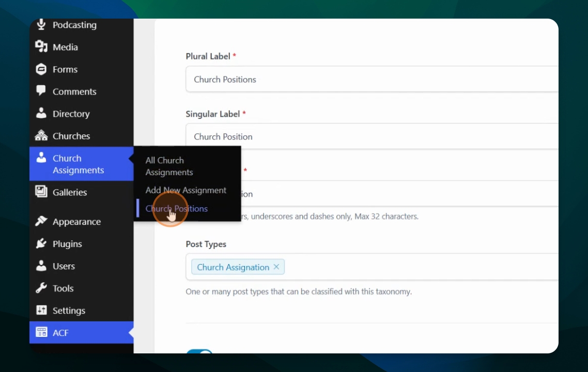Image resolution: width=588 pixels, height=372 pixels.
Task: Click the Church Assignments person icon
Action: (x=41, y=158)
